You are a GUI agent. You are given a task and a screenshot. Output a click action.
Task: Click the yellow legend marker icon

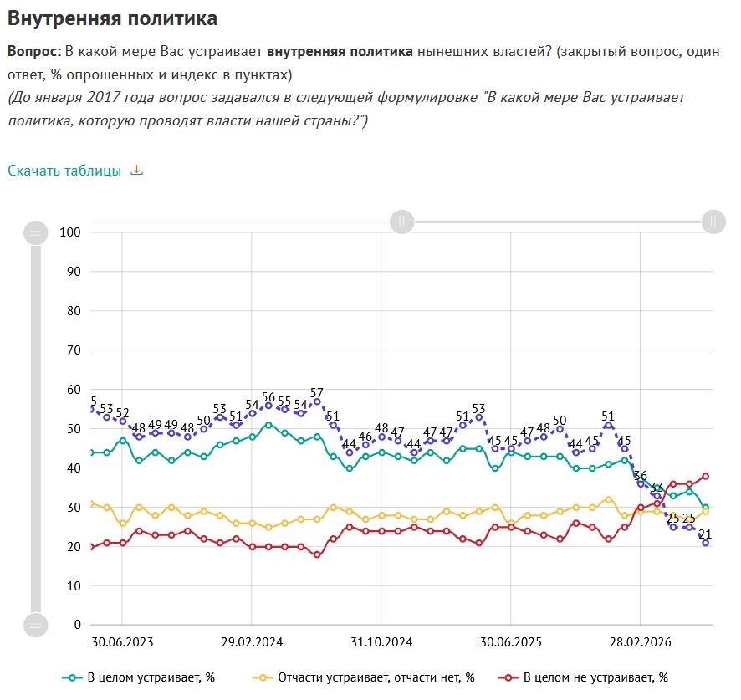[x=263, y=677]
